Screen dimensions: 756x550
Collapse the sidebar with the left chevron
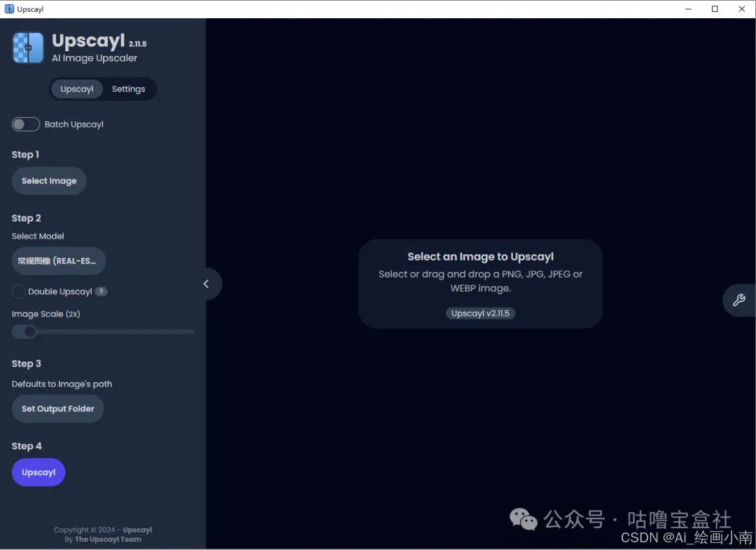tap(206, 284)
